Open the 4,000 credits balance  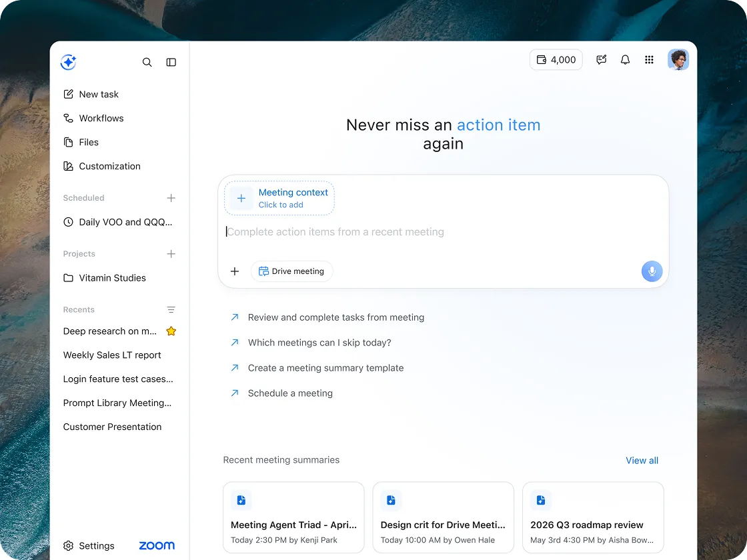tap(556, 60)
